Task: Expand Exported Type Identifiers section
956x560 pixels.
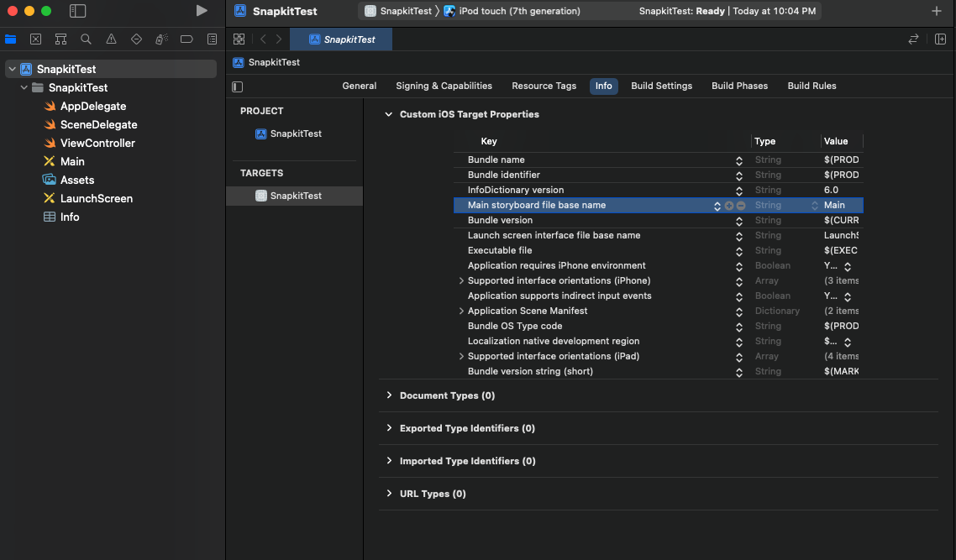Action: pyautogui.click(x=389, y=428)
